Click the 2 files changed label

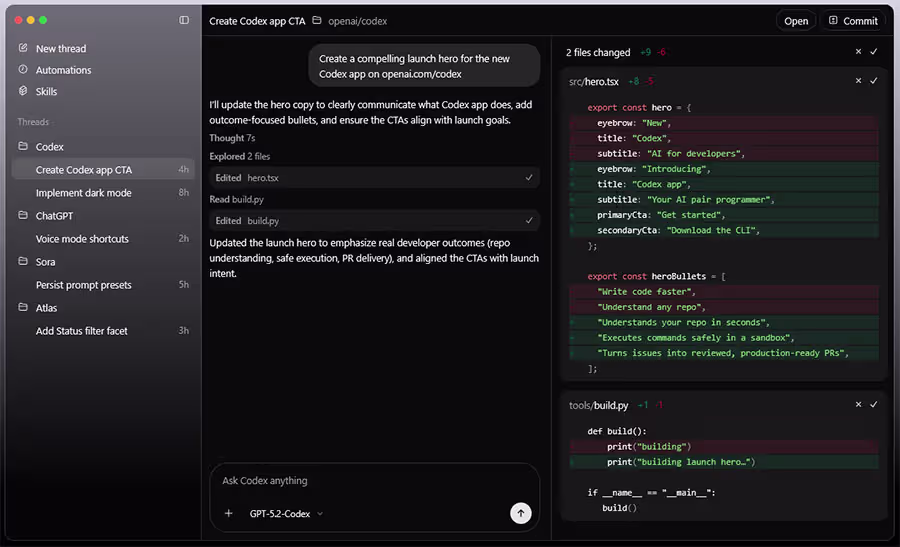(598, 52)
